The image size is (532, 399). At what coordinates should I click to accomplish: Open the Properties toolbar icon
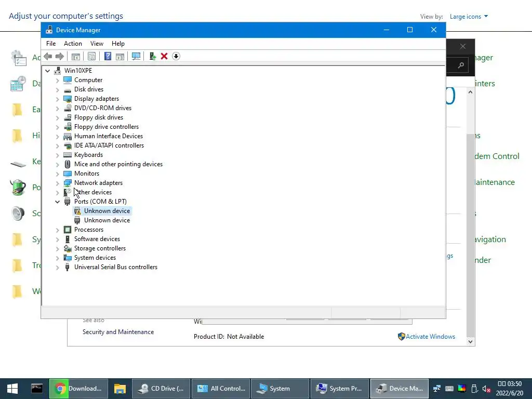(91, 56)
